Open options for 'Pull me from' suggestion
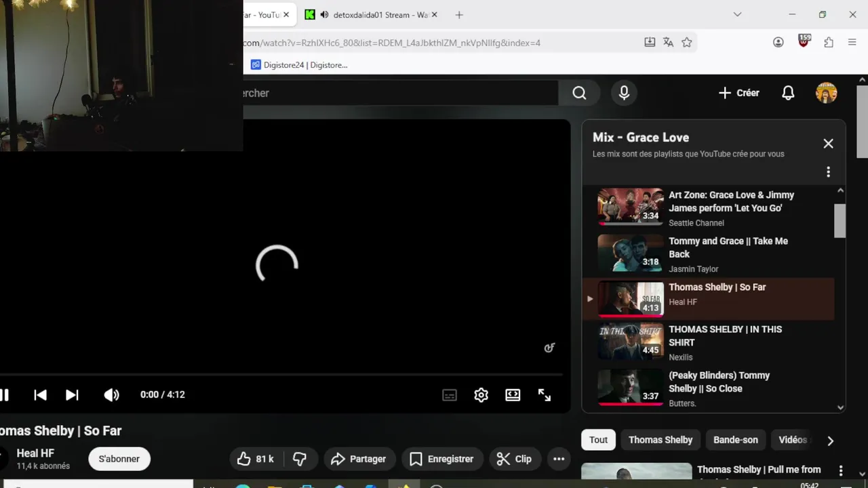The image size is (868, 488). pos(841,470)
